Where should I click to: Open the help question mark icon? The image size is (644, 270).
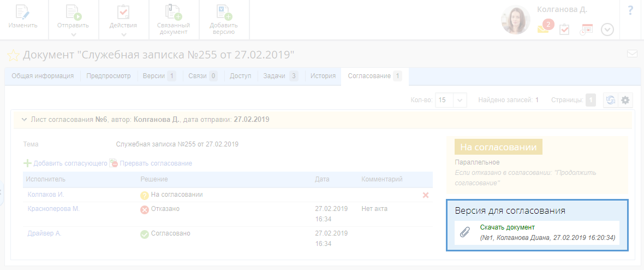(x=631, y=11)
